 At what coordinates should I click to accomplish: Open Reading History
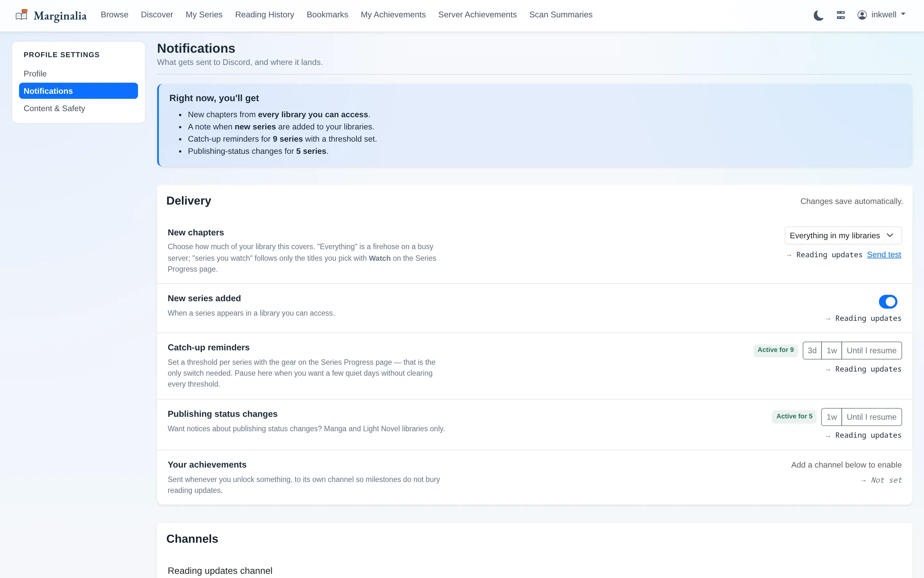tap(265, 14)
